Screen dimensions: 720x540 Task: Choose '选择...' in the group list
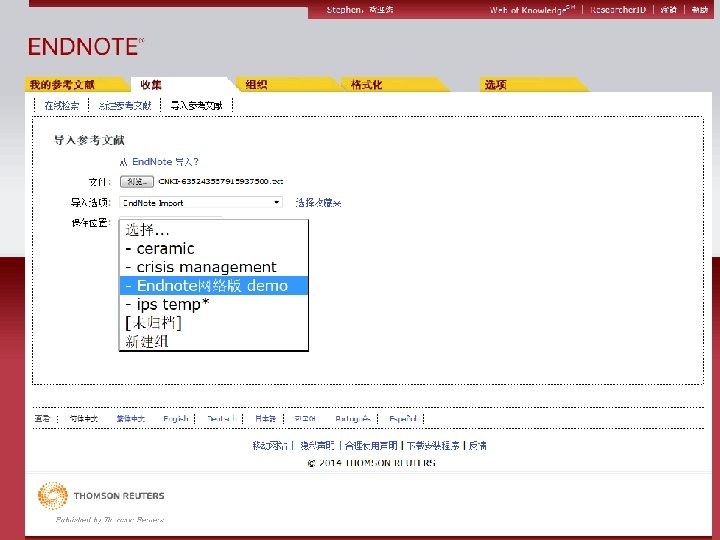[x=214, y=230]
